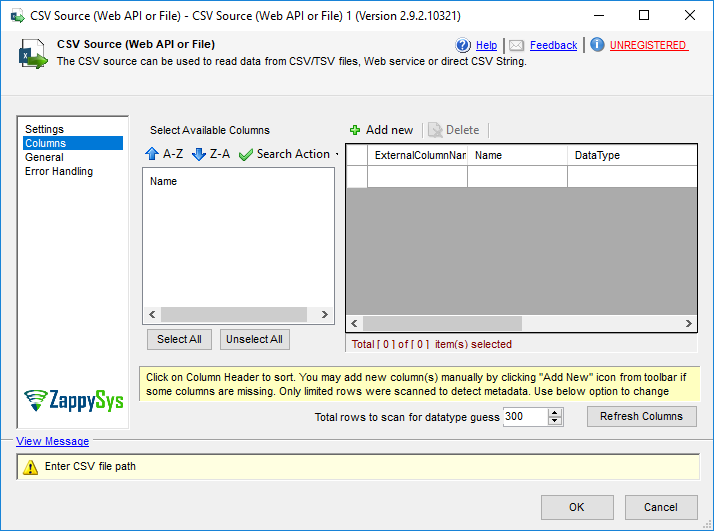Click the grid horizontal scrollbar right arrow
The width and height of the screenshot is (714, 531).
click(688, 324)
